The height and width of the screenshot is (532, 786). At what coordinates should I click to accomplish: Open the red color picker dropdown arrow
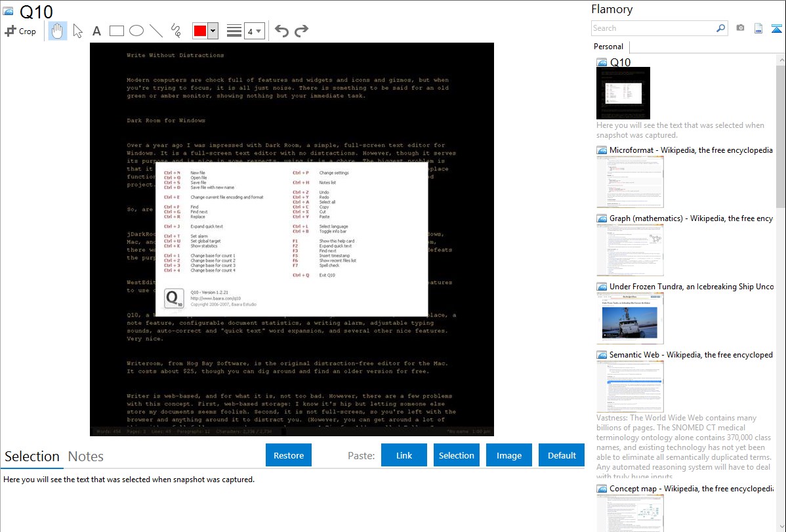213,31
